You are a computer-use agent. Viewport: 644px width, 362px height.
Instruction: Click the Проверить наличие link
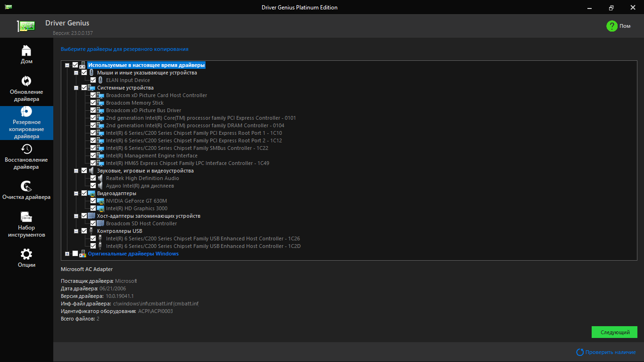coord(611,352)
